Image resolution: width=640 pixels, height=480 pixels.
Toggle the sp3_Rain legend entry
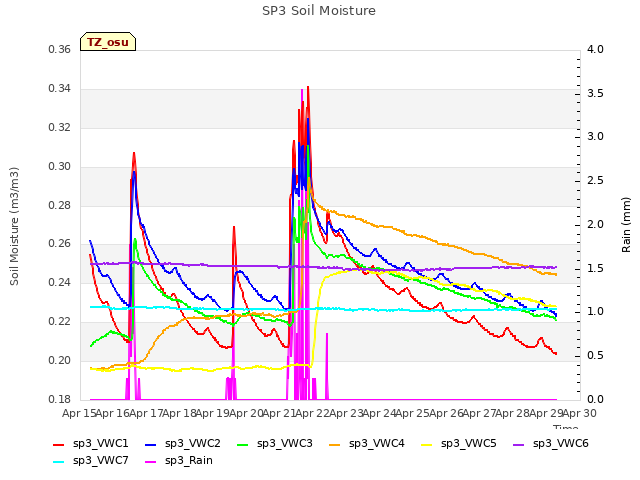179,461
